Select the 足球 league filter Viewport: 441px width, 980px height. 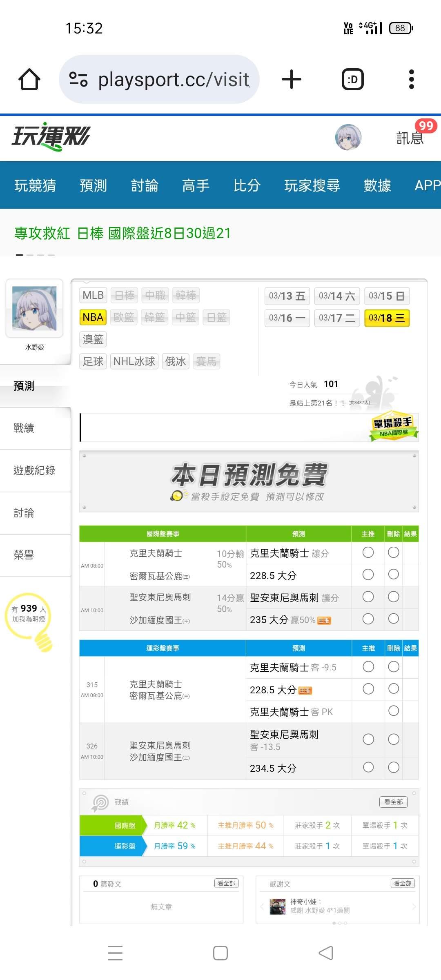[x=93, y=361]
